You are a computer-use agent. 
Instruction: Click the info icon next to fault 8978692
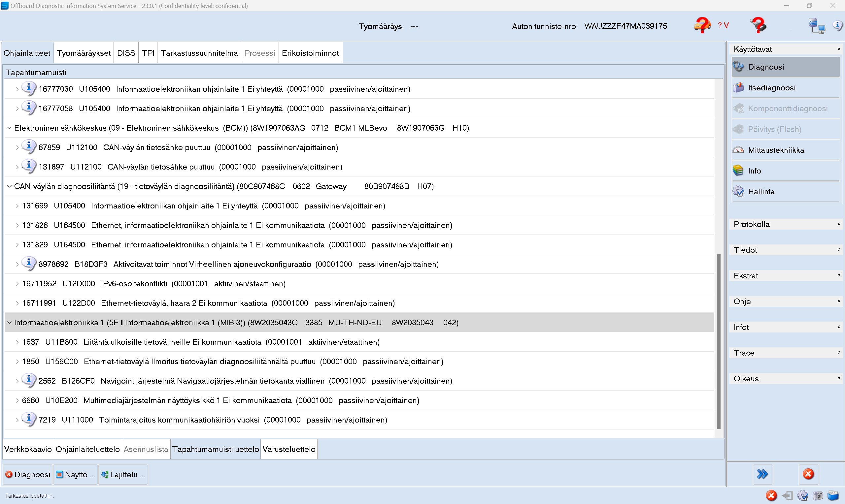click(29, 263)
